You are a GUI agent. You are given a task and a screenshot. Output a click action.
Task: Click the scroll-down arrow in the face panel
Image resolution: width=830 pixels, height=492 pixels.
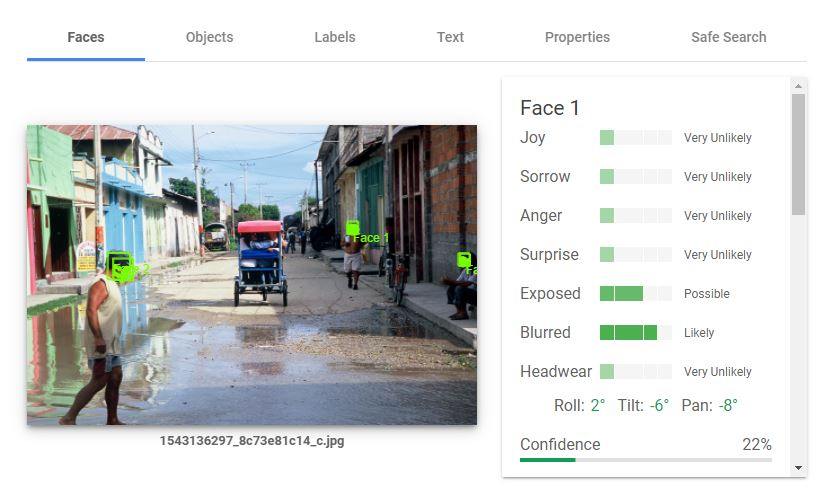(x=798, y=467)
